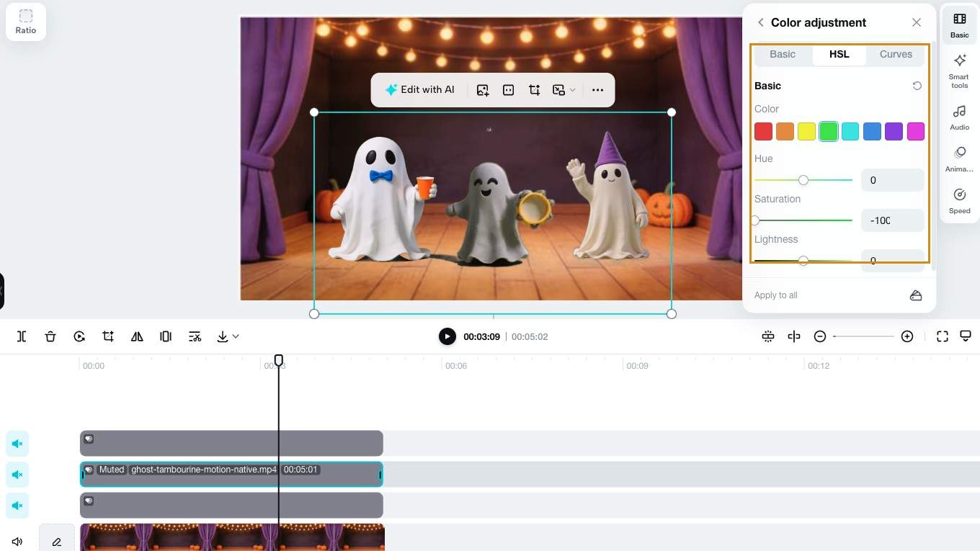Viewport: 980px width, 551px height.
Task: Click Apply to all
Action: click(x=776, y=295)
